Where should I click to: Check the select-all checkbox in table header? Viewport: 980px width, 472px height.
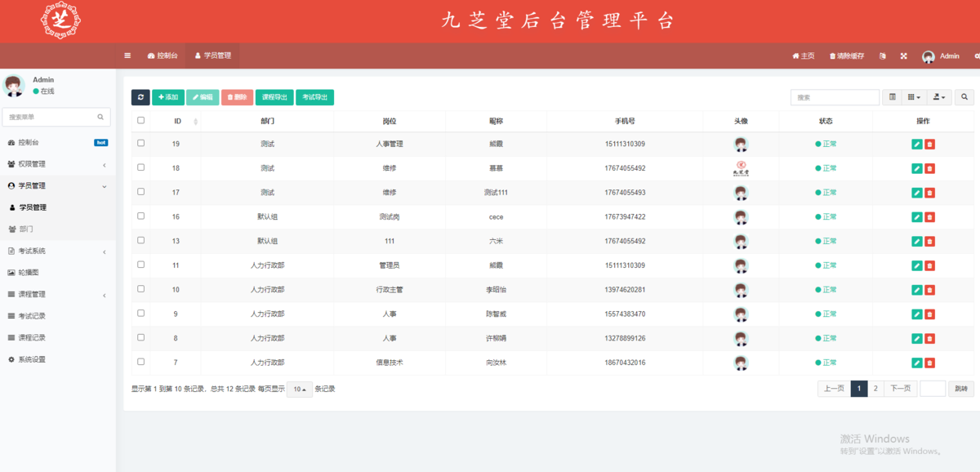(x=141, y=121)
